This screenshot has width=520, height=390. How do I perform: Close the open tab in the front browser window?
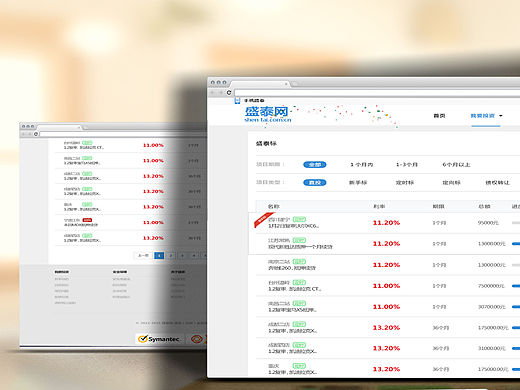click(286, 84)
